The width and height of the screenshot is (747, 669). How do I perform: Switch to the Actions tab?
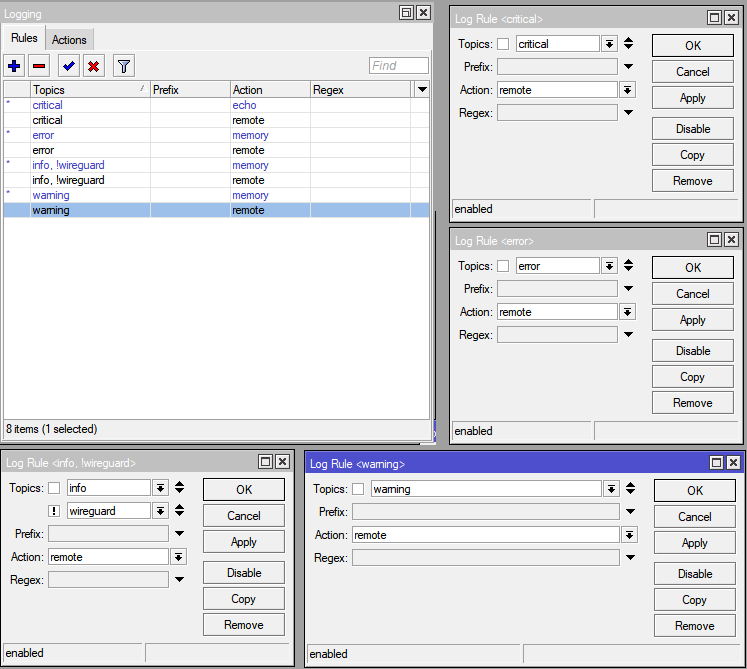[x=69, y=40]
